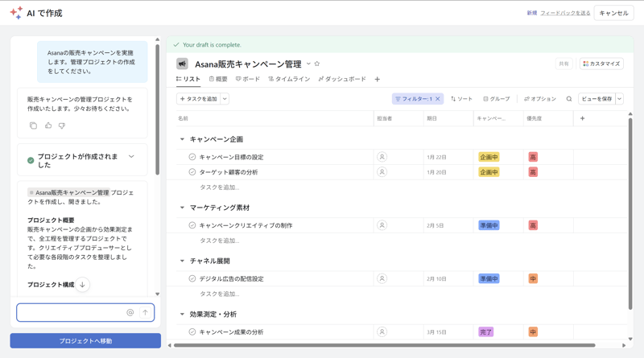644x358 pixels.
Task: Assign owner for デジタル広告の配信設定
Action: (382, 279)
